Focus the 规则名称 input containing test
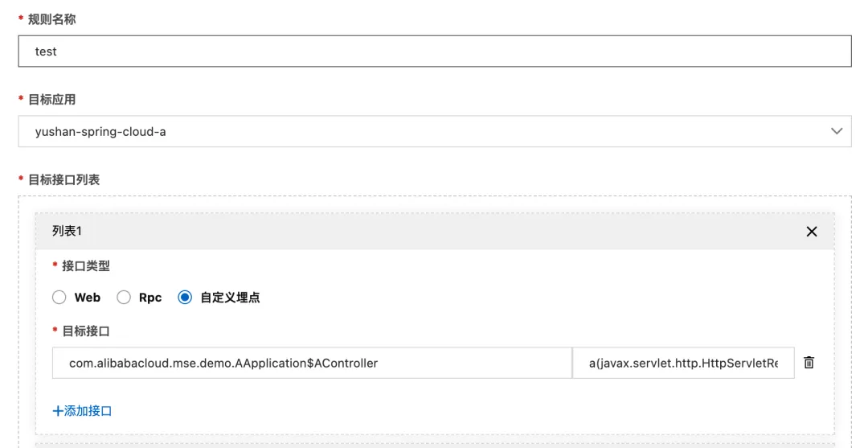 (434, 51)
